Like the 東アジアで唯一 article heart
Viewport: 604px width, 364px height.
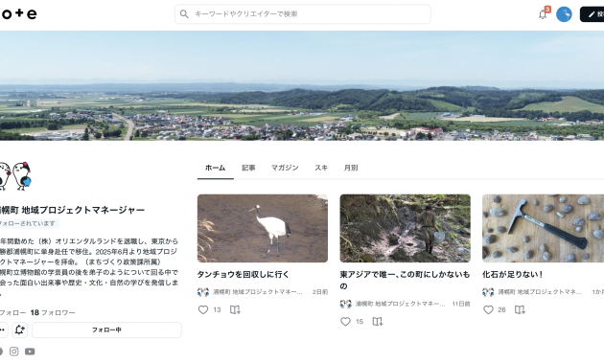pyautogui.click(x=345, y=322)
